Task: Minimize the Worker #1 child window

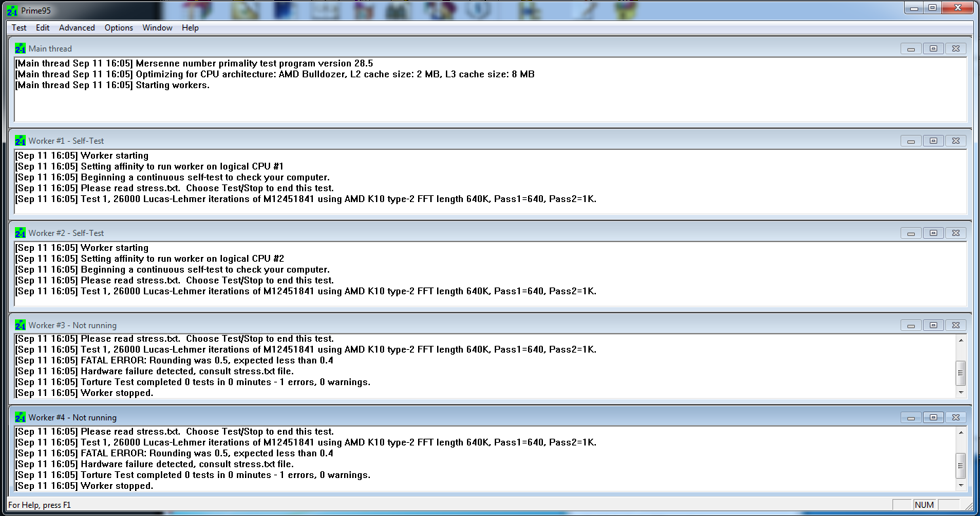Action: [x=911, y=141]
